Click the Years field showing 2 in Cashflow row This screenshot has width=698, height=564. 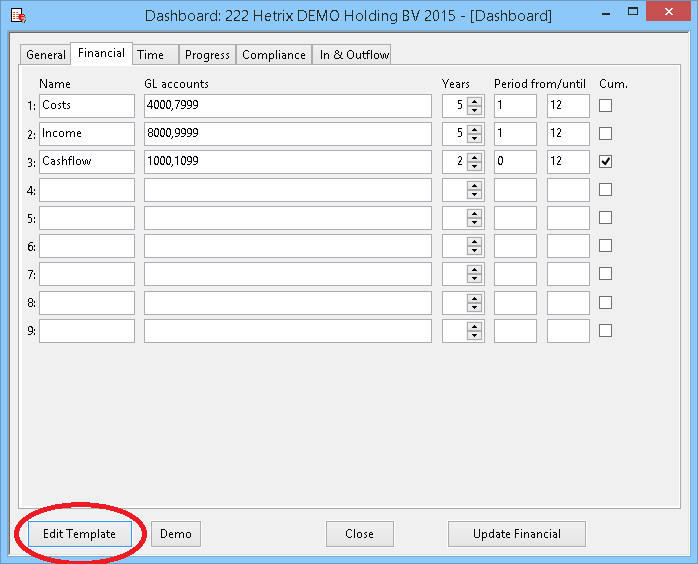click(x=455, y=162)
